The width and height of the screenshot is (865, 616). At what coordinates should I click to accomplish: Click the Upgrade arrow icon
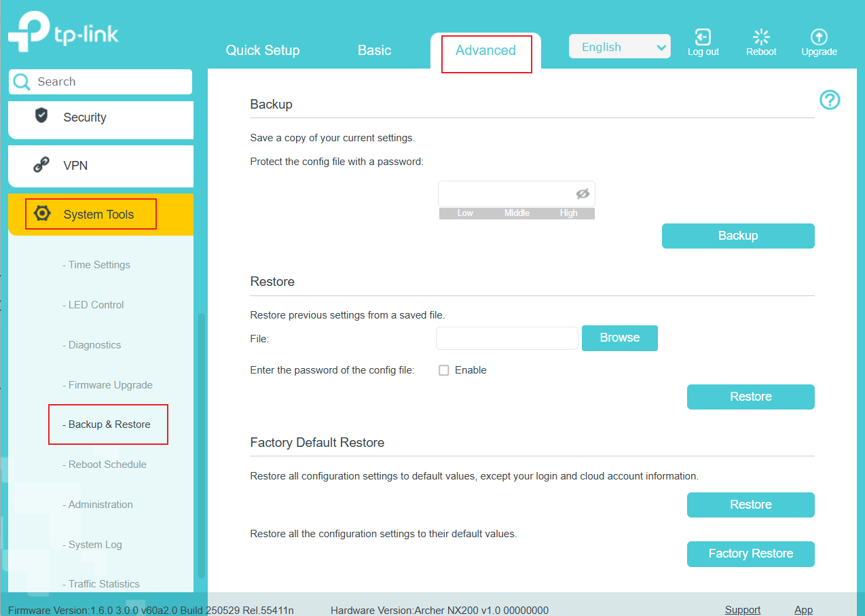[819, 37]
